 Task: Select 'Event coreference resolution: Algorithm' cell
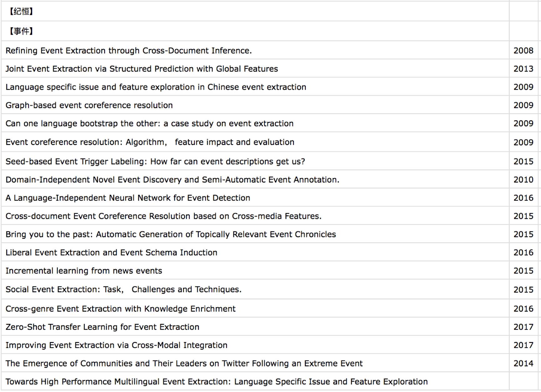pos(255,142)
